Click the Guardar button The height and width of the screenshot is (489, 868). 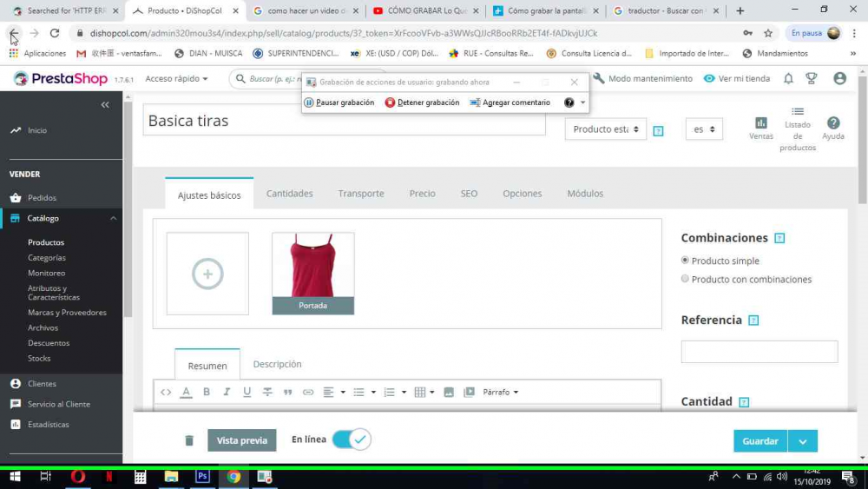click(x=759, y=441)
